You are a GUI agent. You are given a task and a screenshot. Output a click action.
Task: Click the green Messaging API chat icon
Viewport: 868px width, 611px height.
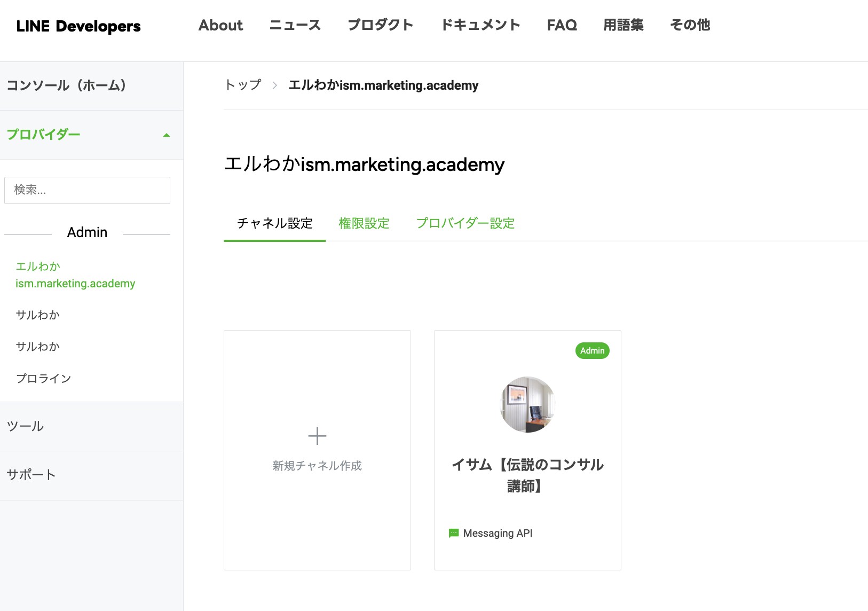point(454,533)
